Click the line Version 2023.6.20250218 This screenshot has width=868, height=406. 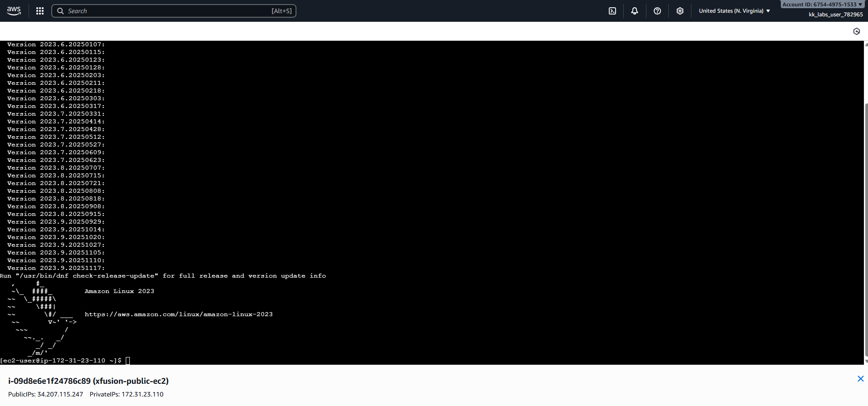[x=56, y=91]
